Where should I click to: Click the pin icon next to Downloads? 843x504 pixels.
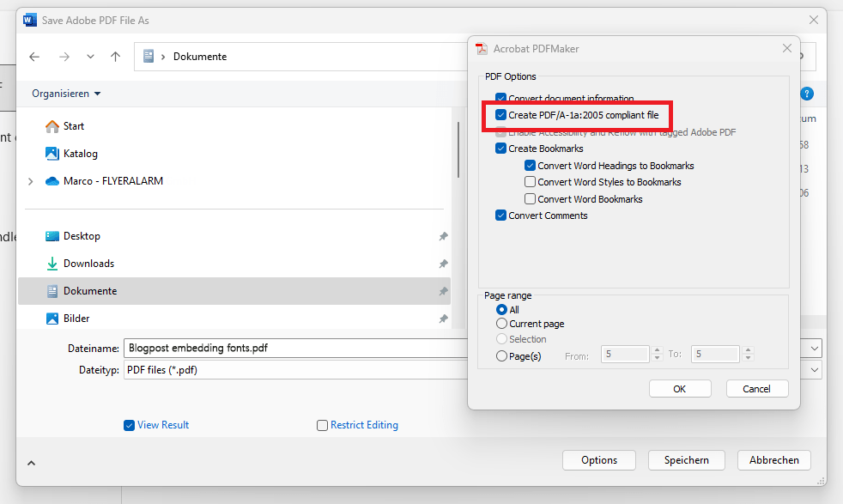443,264
